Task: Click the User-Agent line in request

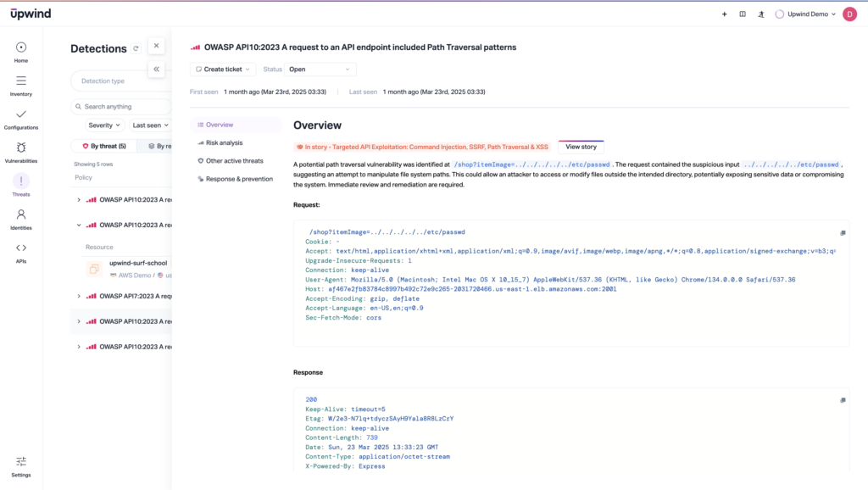Action: click(x=550, y=280)
